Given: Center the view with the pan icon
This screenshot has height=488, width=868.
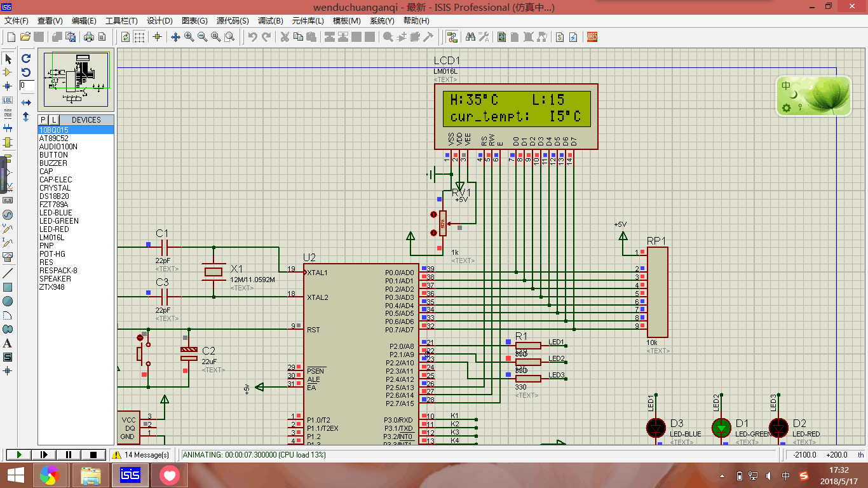Looking at the screenshot, I should pos(175,37).
